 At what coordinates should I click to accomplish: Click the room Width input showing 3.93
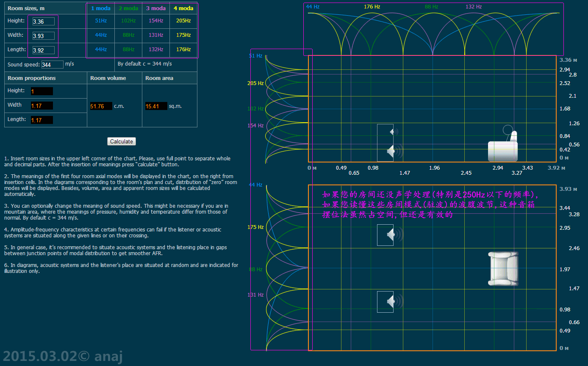coord(44,36)
